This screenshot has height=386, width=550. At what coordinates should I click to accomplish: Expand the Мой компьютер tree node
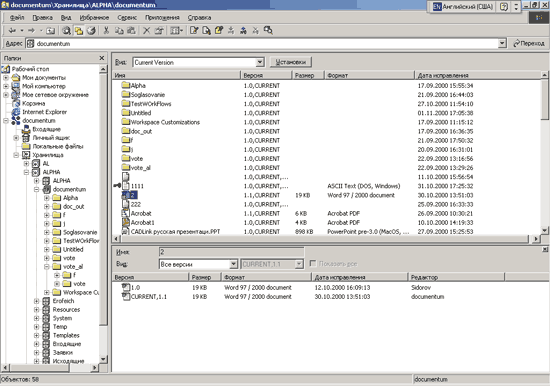[x=6, y=86]
